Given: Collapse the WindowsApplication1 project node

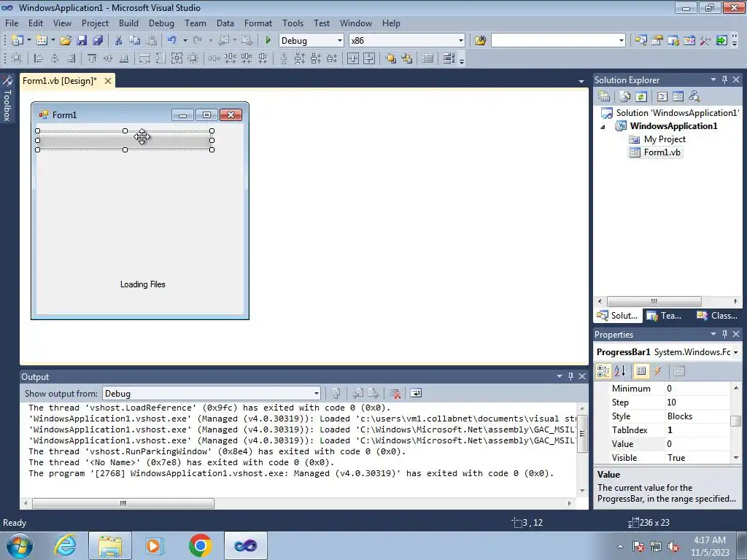Looking at the screenshot, I should coord(603,126).
